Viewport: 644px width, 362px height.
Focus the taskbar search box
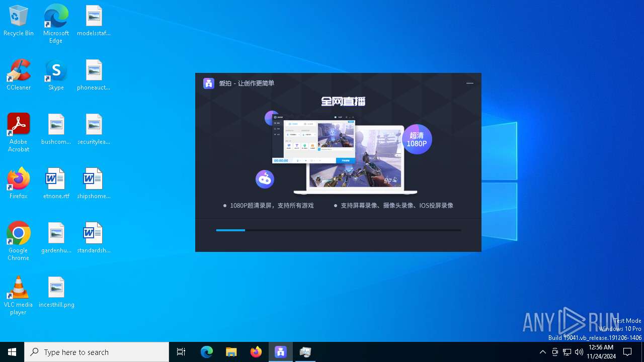pos(97,352)
